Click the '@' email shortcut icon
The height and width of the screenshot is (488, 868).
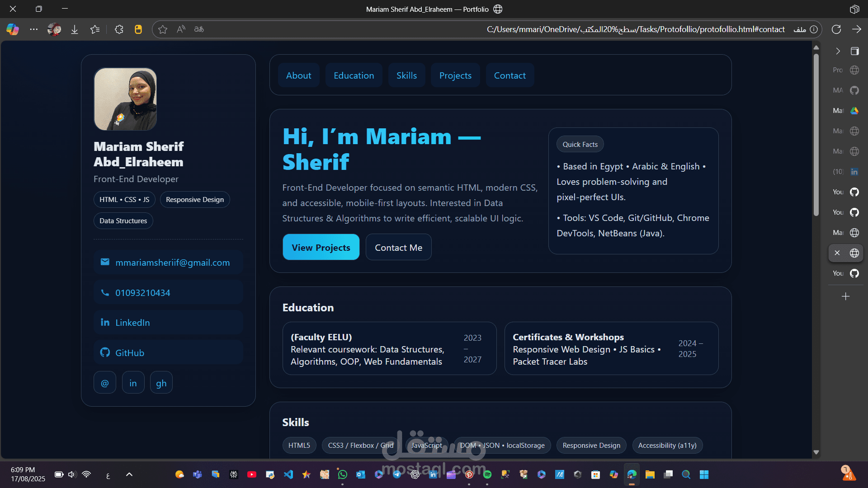coord(105,383)
